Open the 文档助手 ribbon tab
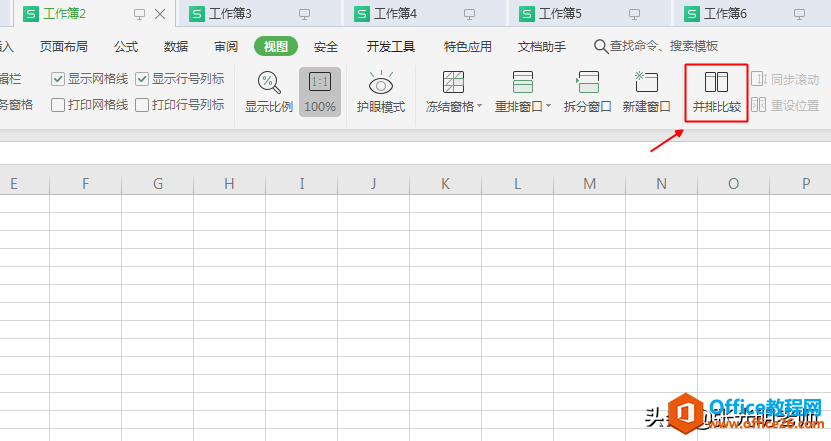 542,47
